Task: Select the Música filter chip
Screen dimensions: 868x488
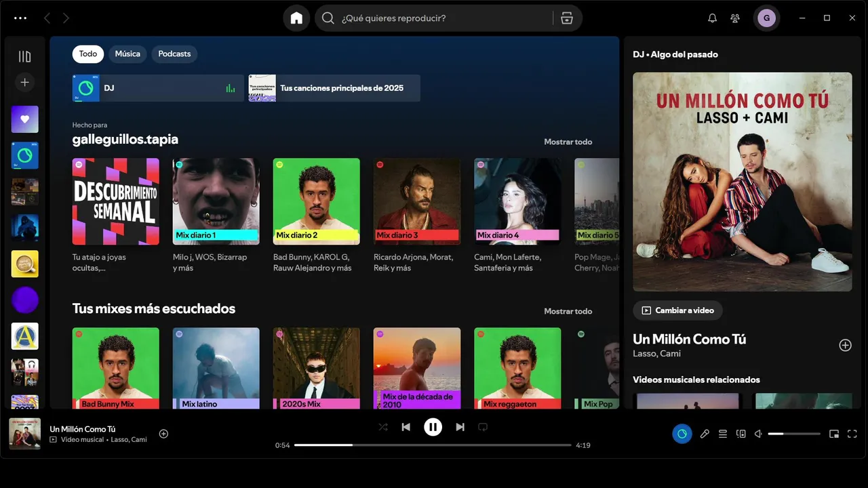Action: pyautogui.click(x=127, y=54)
